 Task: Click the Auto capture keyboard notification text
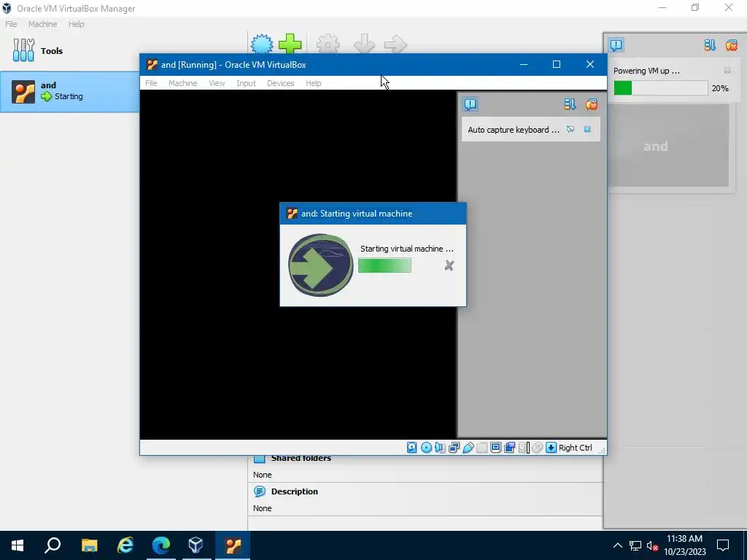click(513, 130)
